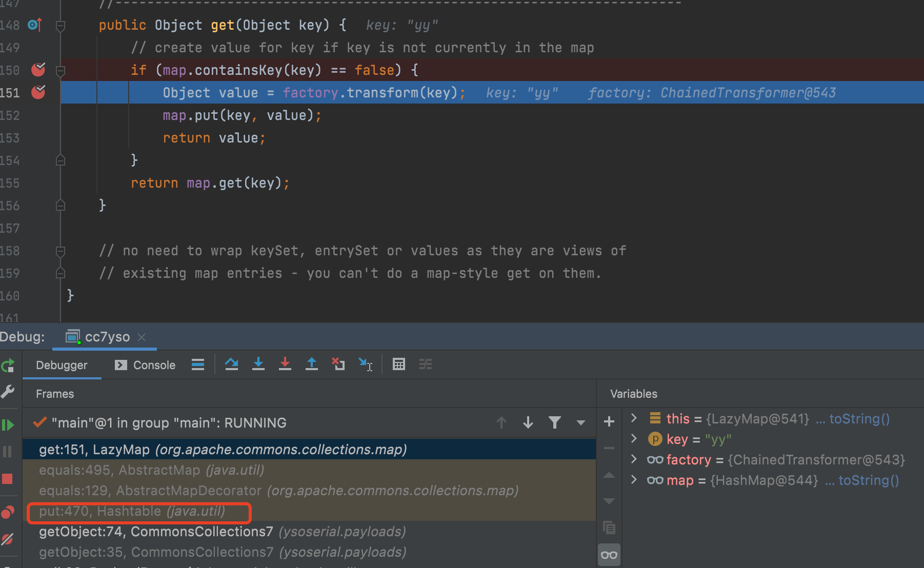Move the watch up in Variables
The width and height of the screenshot is (924, 568).
point(609,475)
